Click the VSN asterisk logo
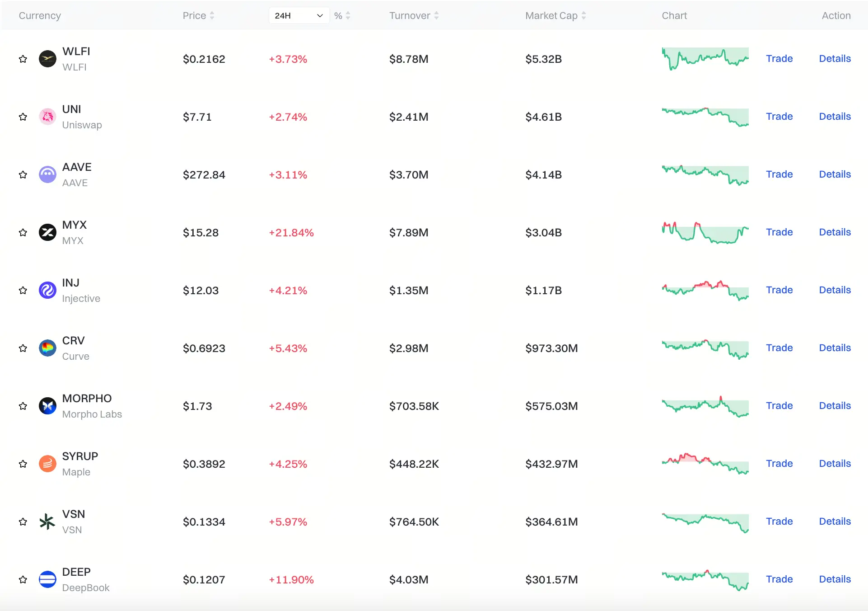 (47, 522)
